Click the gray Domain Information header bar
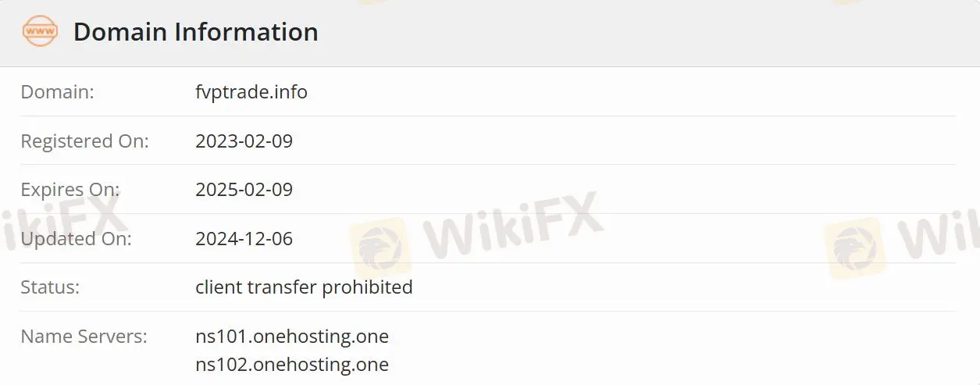This screenshot has height=385, width=980. 490,33
